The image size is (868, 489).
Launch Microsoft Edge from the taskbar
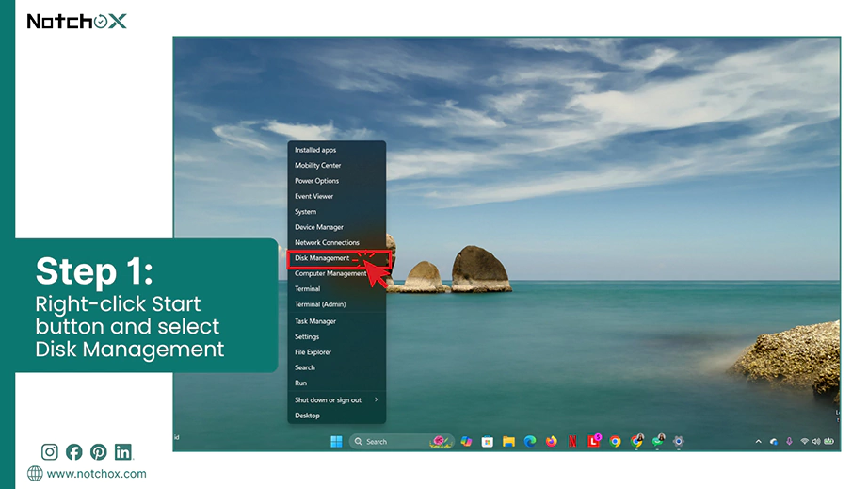(x=530, y=442)
